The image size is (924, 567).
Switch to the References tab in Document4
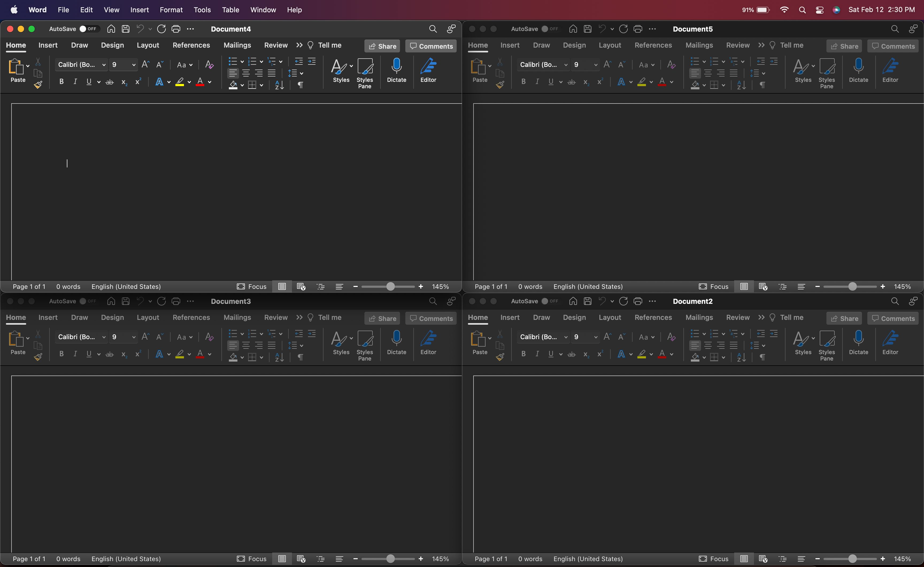click(191, 45)
